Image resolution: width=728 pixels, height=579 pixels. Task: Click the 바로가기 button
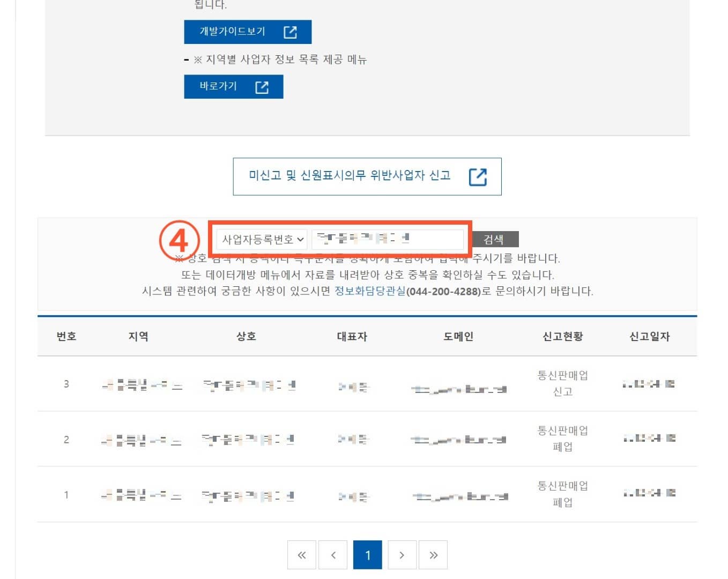click(233, 86)
